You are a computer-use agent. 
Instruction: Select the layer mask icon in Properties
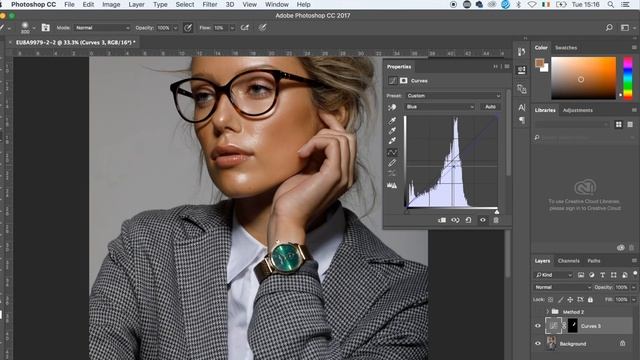click(403, 81)
